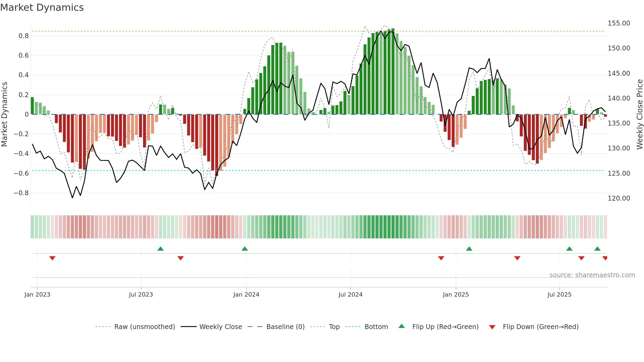This screenshot has width=644, height=362.
Task: Select the flip-up marker near September 2025
Action: [x=597, y=249]
